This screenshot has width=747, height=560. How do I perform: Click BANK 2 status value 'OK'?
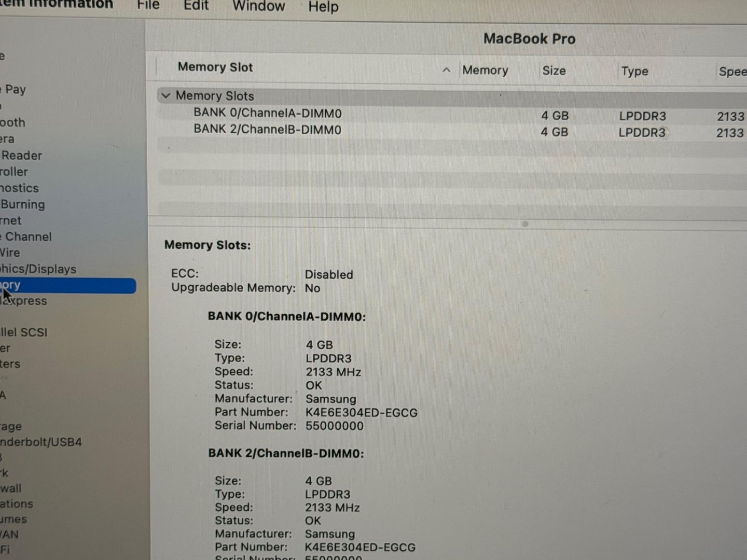(313, 521)
